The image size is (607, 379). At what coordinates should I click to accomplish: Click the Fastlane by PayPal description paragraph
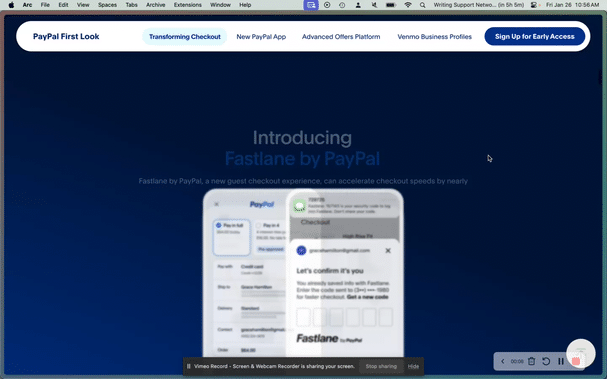(x=303, y=181)
